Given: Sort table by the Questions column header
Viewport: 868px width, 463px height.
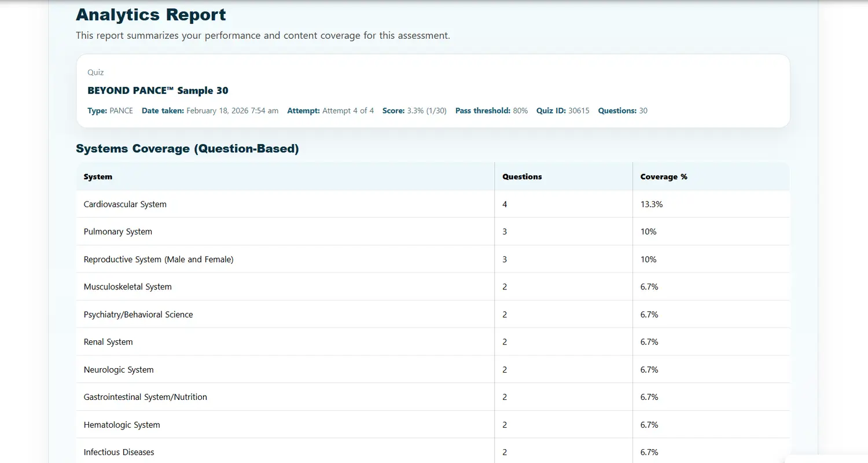Looking at the screenshot, I should pos(521,177).
